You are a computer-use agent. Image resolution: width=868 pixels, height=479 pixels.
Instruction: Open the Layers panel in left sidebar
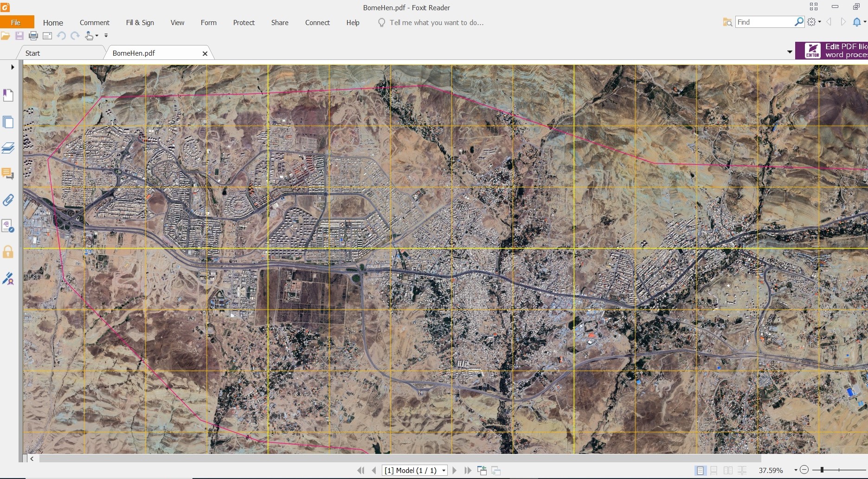[x=8, y=148]
